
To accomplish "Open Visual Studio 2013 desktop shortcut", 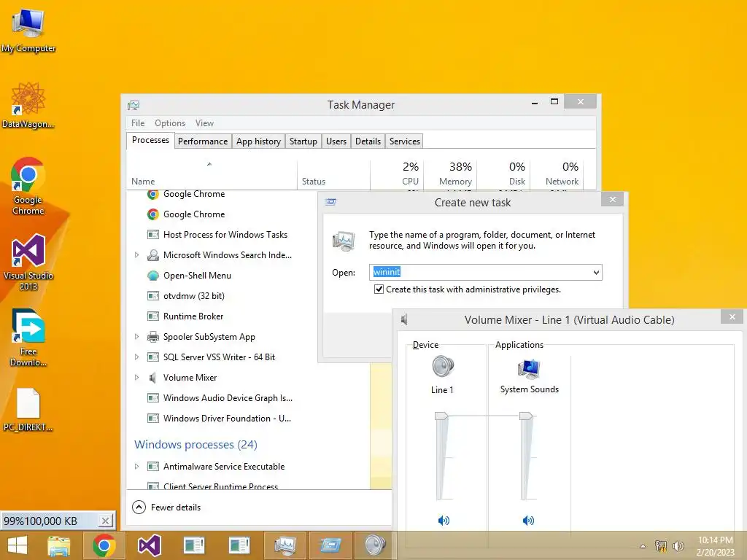I will pos(28,262).
